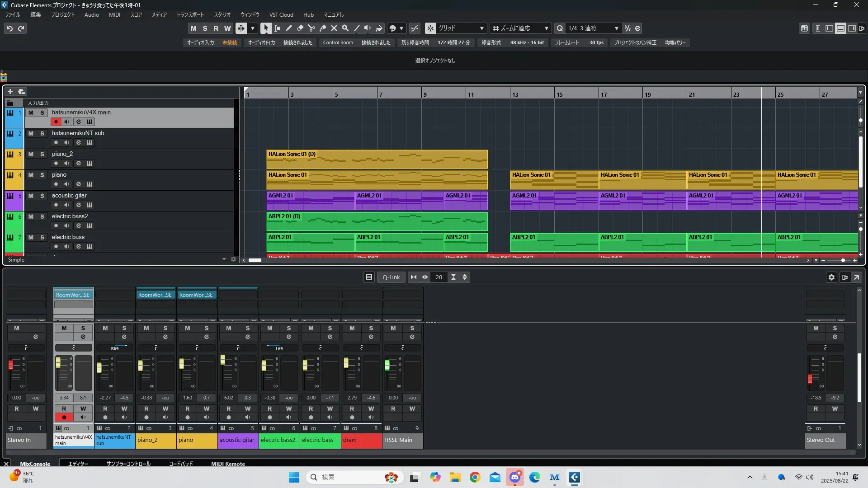The image size is (868, 488).
Task: Select the Zoom magnifier tool
Action: 345,28
